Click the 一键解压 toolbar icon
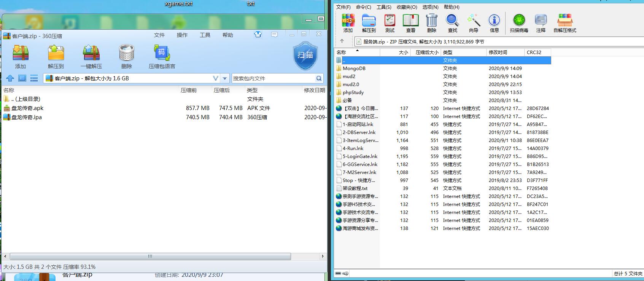Image resolution: width=644 pixels, height=281 pixels. [91, 53]
